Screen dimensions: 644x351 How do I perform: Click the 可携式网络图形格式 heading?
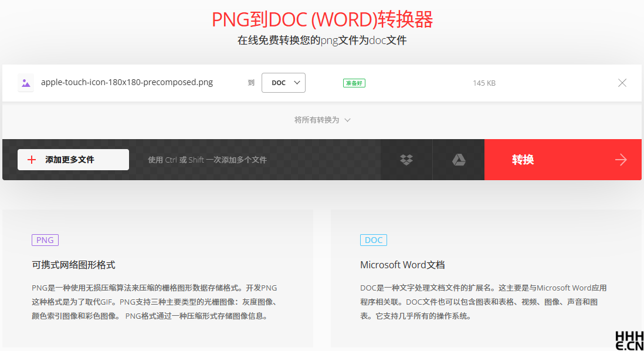coord(73,265)
